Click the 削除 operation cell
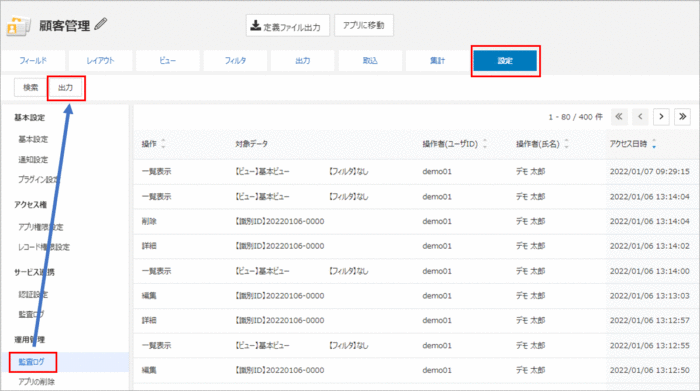Image resolution: width=700 pixels, height=391 pixels. coord(149,221)
